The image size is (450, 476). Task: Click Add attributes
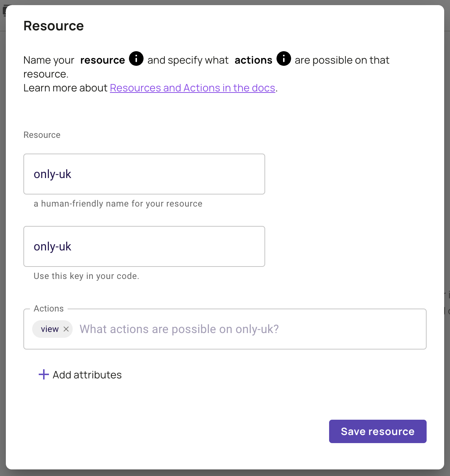(x=86, y=374)
